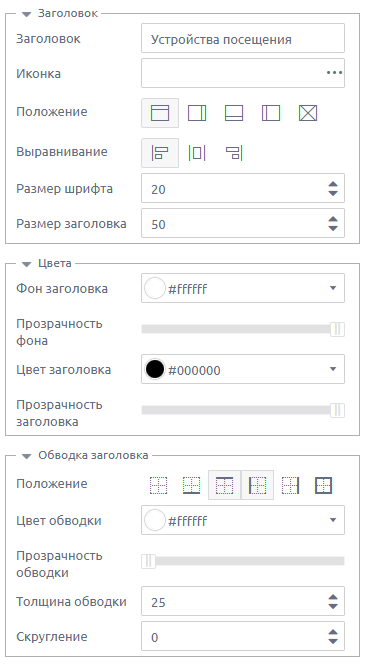The width and height of the screenshot is (365, 664).
Task: Toggle right border outline position
Action: 290,485
